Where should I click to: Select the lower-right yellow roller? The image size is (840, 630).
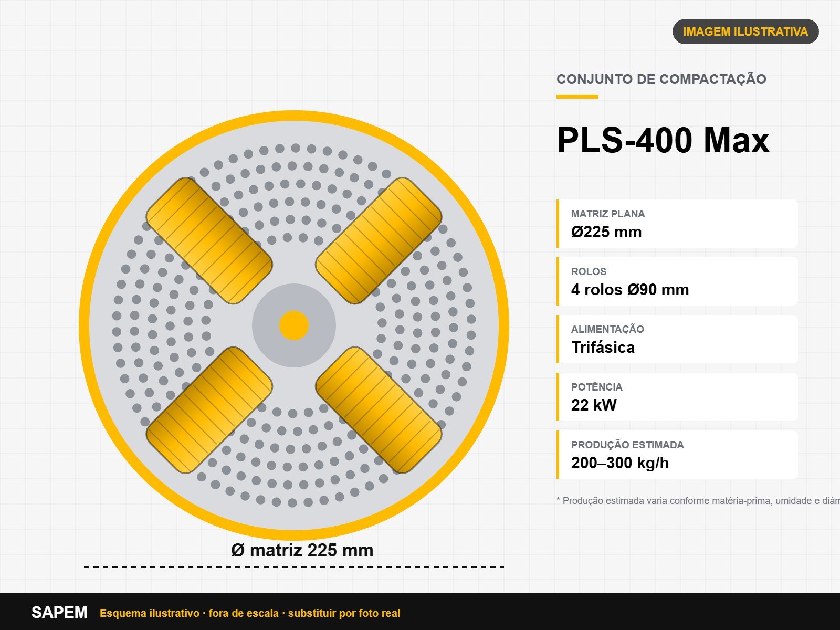(x=379, y=410)
